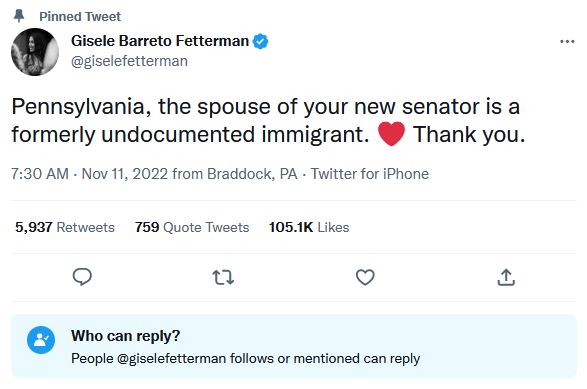The height and width of the screenshot is (389, 587).
Task: Click the Twitter for iPhone source link
Action: pyautogui.click(x=370, y=174)
